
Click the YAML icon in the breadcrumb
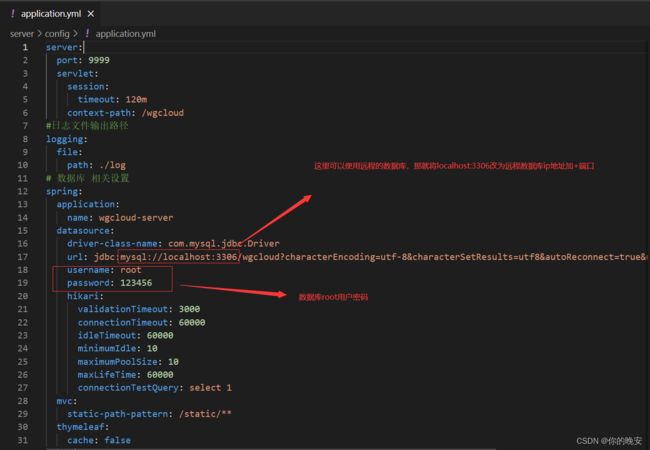87,34
